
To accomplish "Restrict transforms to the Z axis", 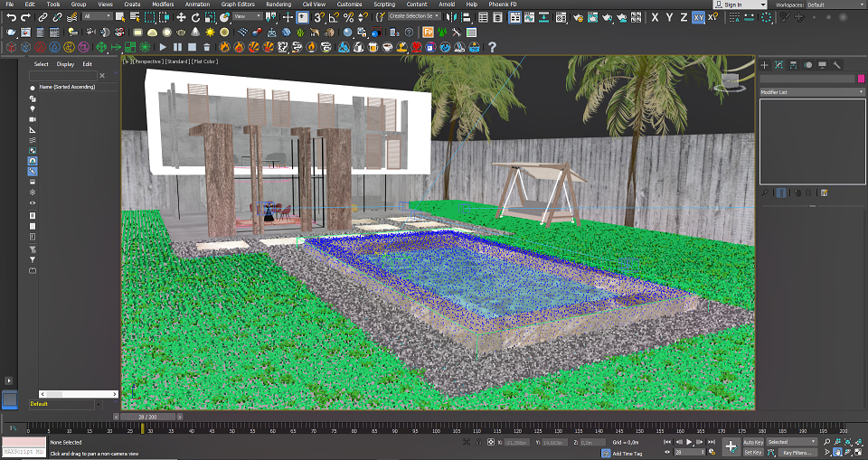I will pyautogui.click(x=684, y=17).
